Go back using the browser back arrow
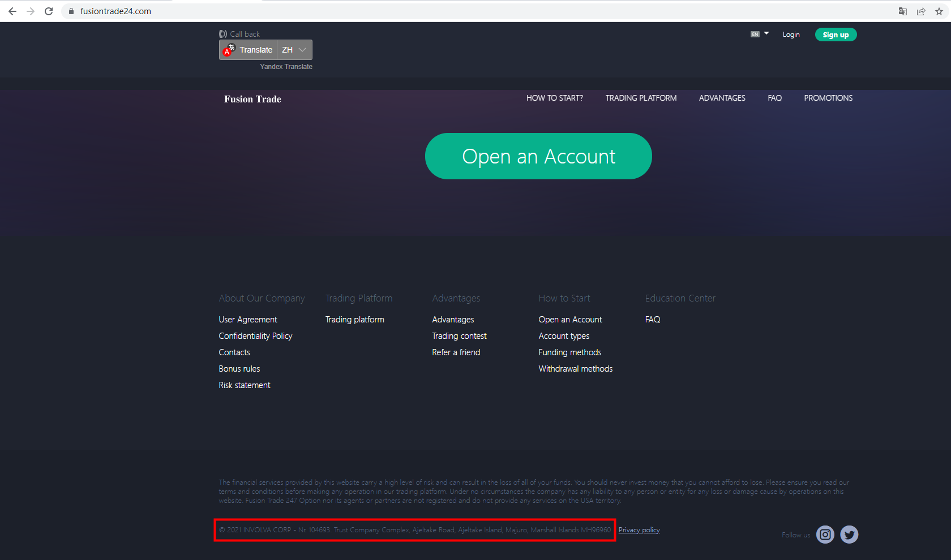Viewport: 951px width, 560px height. coord(12,11)
